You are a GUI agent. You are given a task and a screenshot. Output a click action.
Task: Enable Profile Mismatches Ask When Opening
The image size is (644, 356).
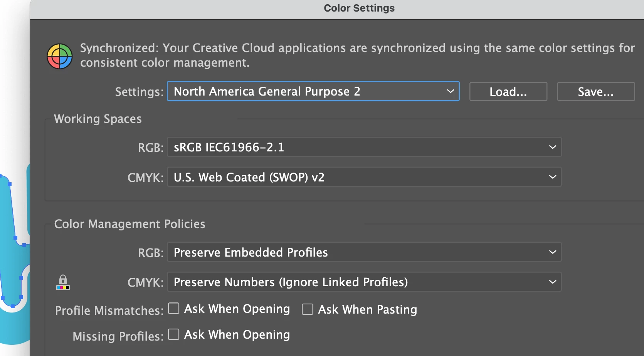coord(174,309)
